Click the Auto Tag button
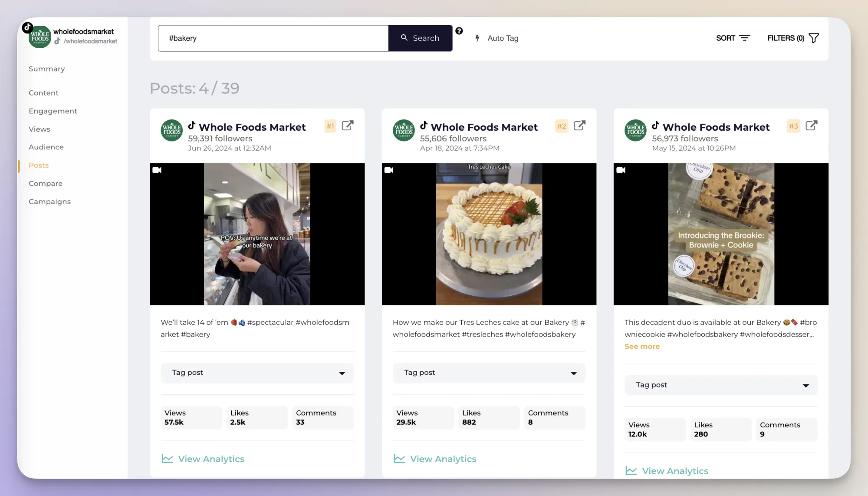Screen dimensions: 868x496 pos(497,38)
